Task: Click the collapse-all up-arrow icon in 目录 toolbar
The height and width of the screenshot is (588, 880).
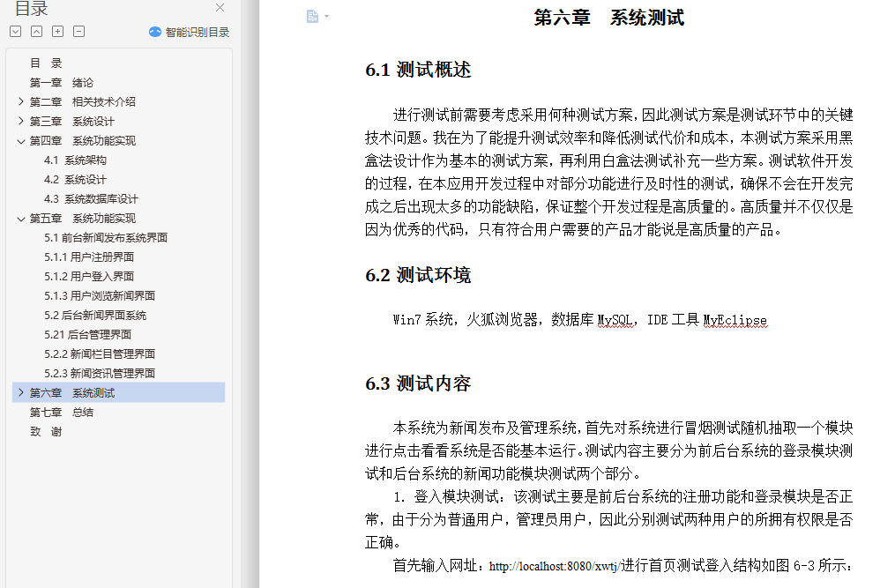Action: (x=36, y=32)
